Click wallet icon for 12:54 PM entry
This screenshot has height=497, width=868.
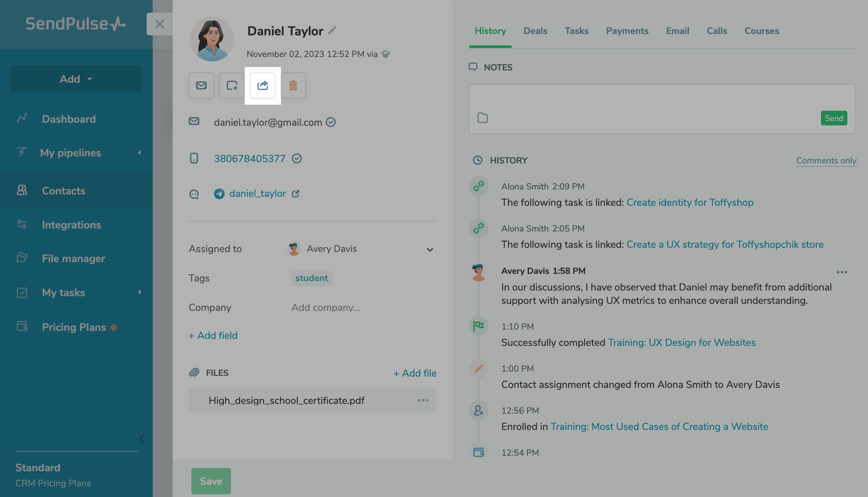pyautogui.click(x=479, y=453)
